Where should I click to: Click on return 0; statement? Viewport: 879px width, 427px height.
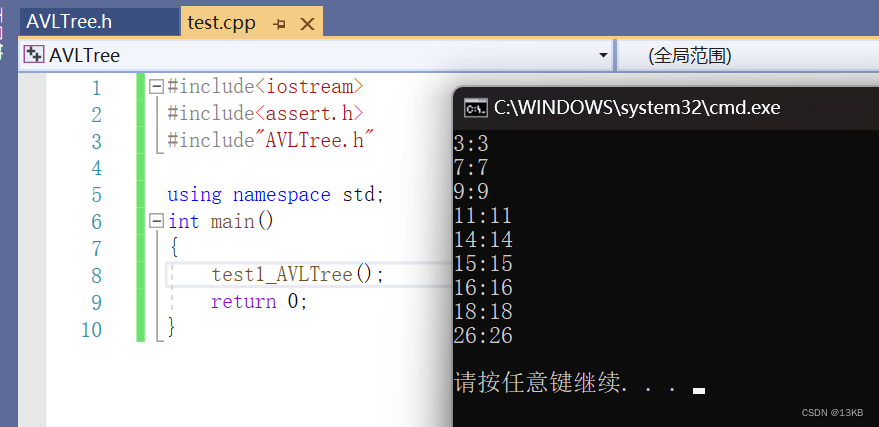pyautogui.click(x=260, y=301)
